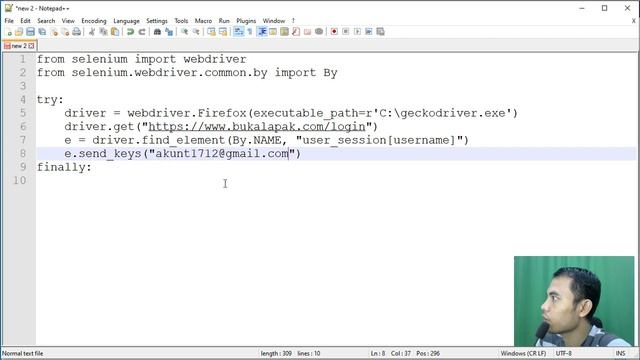Copy selection using toolbar icon
Viewport: 640px width, 360px height.
[103, 32]
